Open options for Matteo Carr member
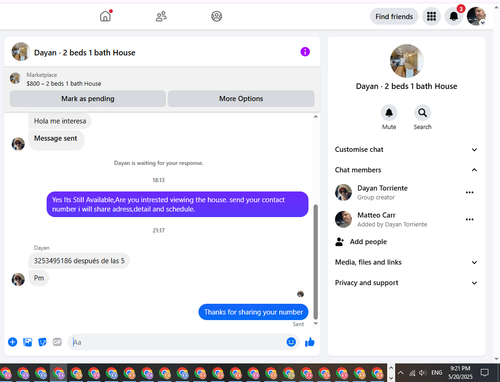 click(x=470, y=219)
